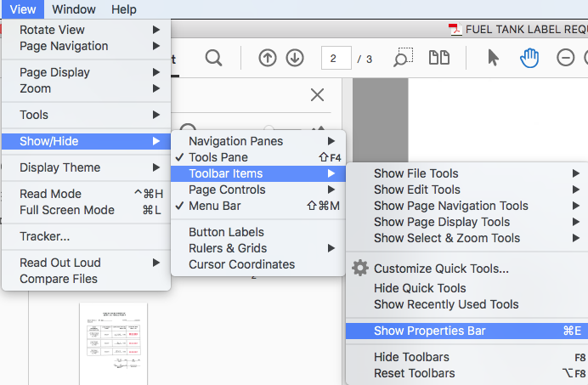
Task: Open the Window menu
Action: [x=74, y=9]
